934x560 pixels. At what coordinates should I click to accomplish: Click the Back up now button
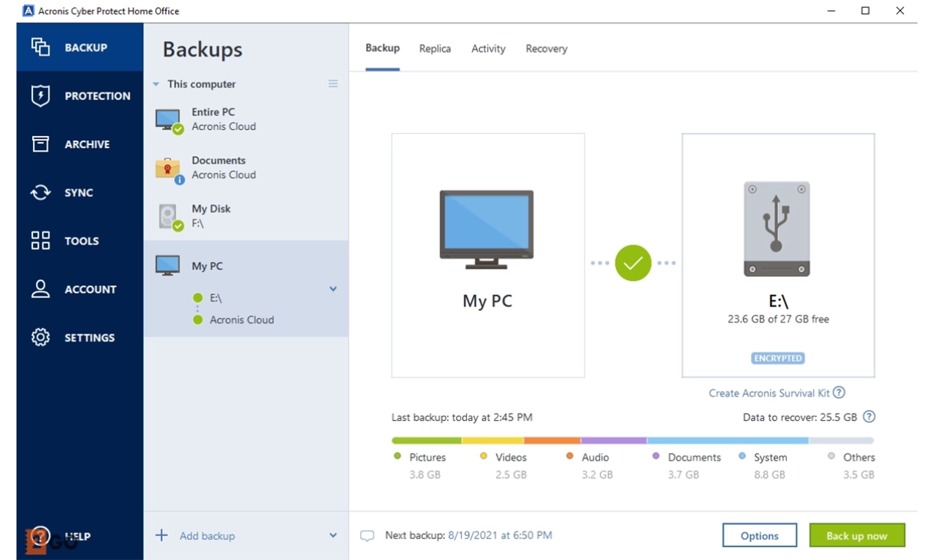coord(856,535)
